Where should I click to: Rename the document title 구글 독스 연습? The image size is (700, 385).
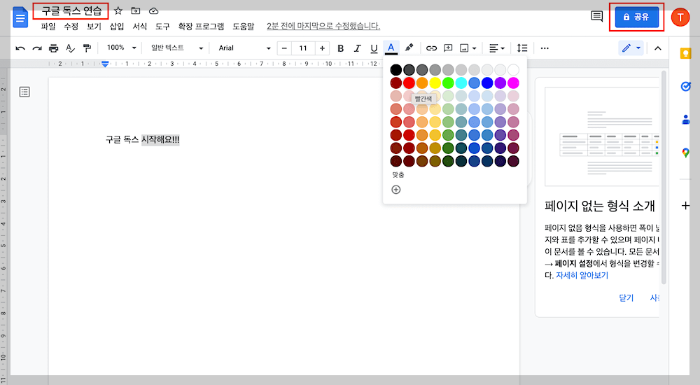point(71,11)
